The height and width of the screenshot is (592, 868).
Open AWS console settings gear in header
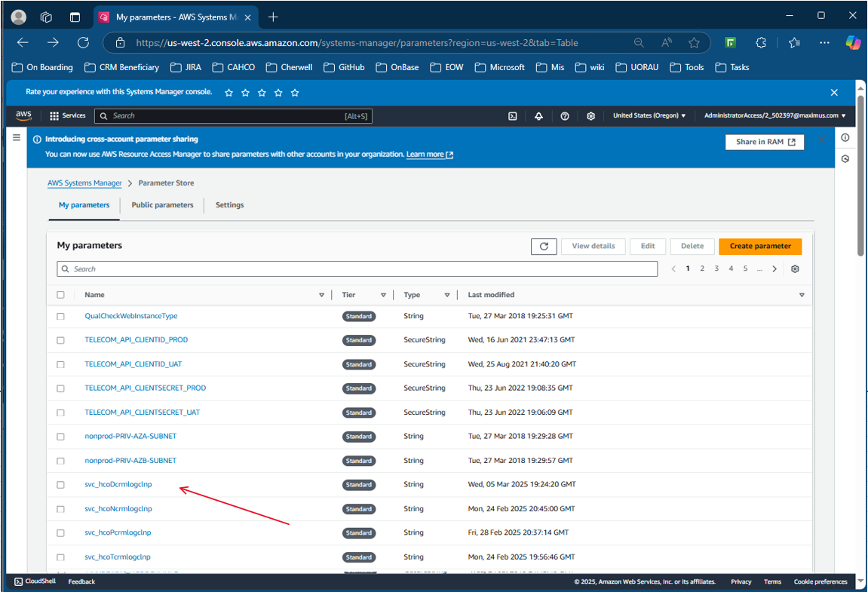590,115
